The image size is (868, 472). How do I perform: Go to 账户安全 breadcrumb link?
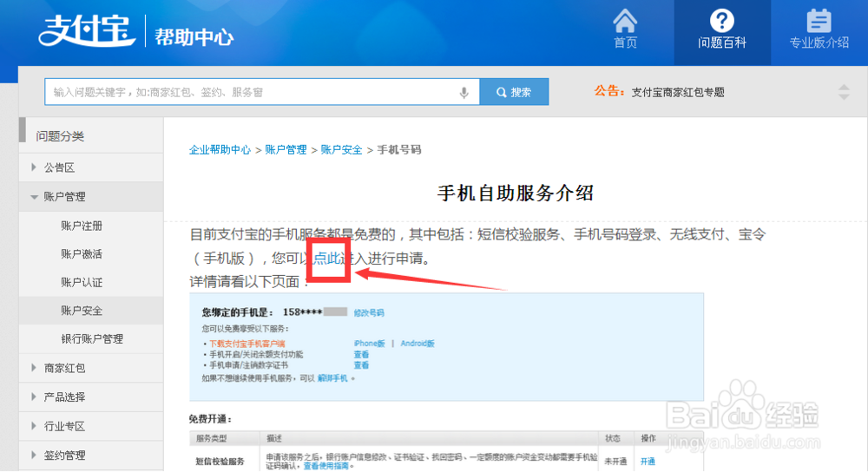[341, 150]
